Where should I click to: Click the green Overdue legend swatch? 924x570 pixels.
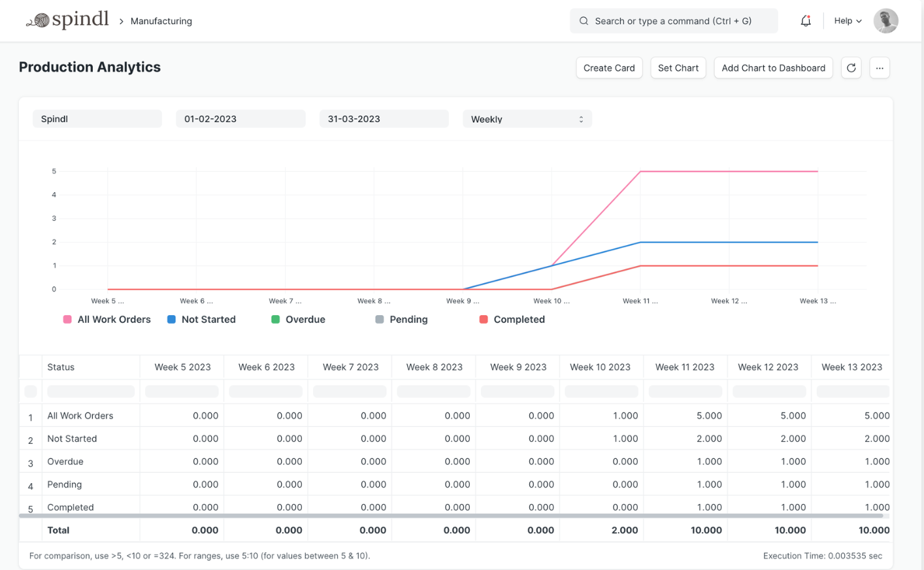point(276,320)
